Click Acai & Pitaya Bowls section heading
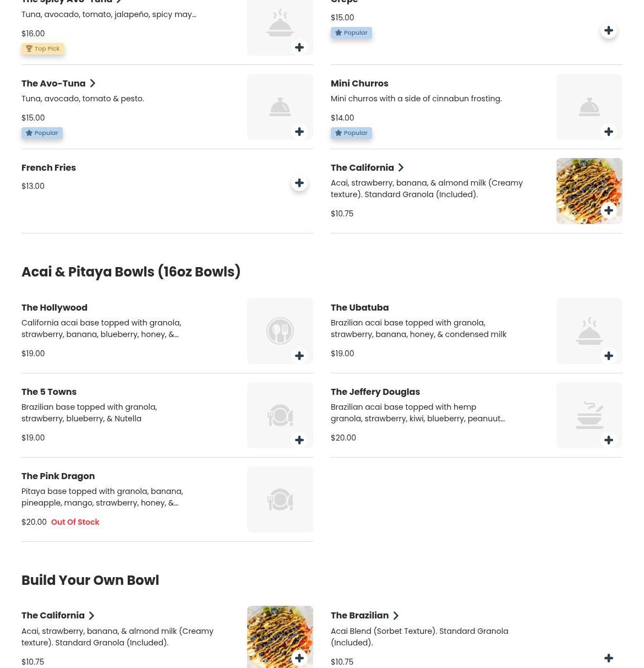Screen dimensions: 644x668 (x=130, y=271)
